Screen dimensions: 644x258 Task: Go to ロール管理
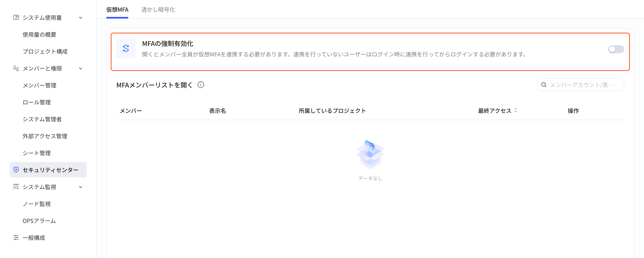click(x=36, y=102)
